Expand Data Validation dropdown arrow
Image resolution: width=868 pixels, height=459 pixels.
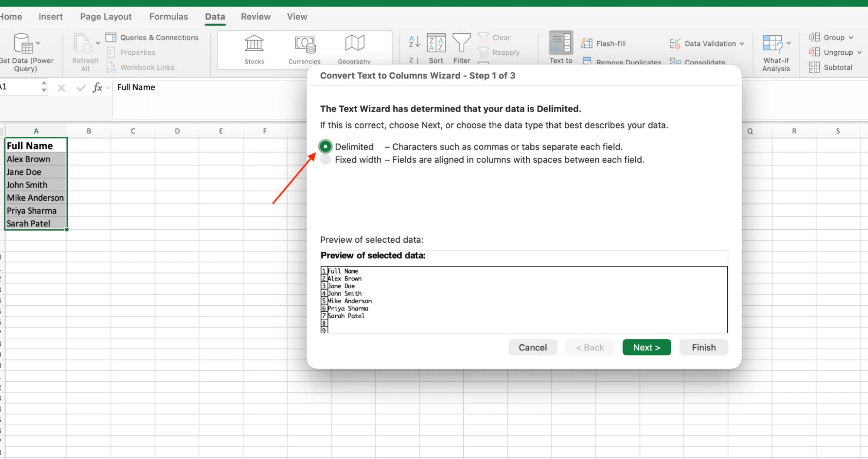742,43
